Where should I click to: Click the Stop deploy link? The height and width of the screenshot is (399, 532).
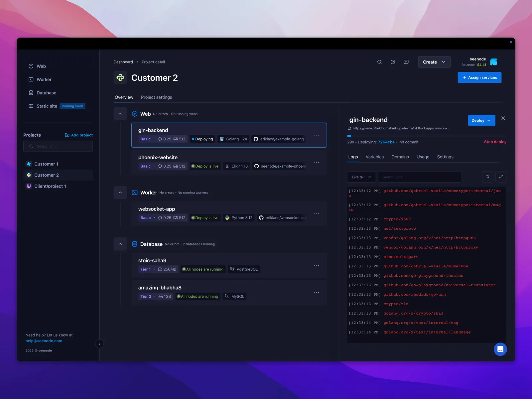[x=495, y=142]
